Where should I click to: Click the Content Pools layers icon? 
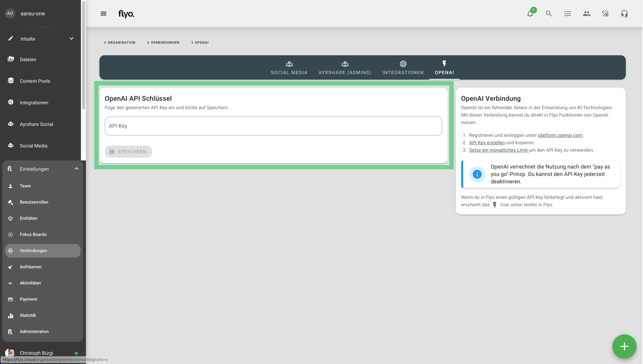tap(11, 81)
